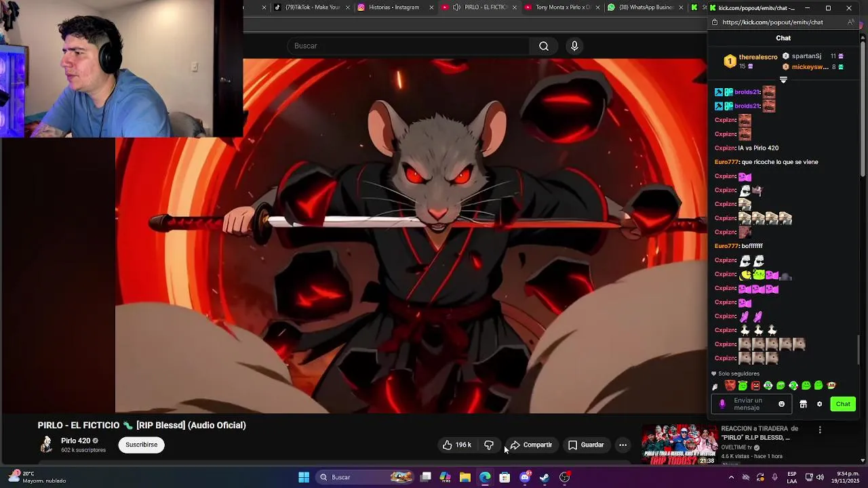Open Microsoft Edge from the taskbar
868x488 pixels.
[485, 477]
